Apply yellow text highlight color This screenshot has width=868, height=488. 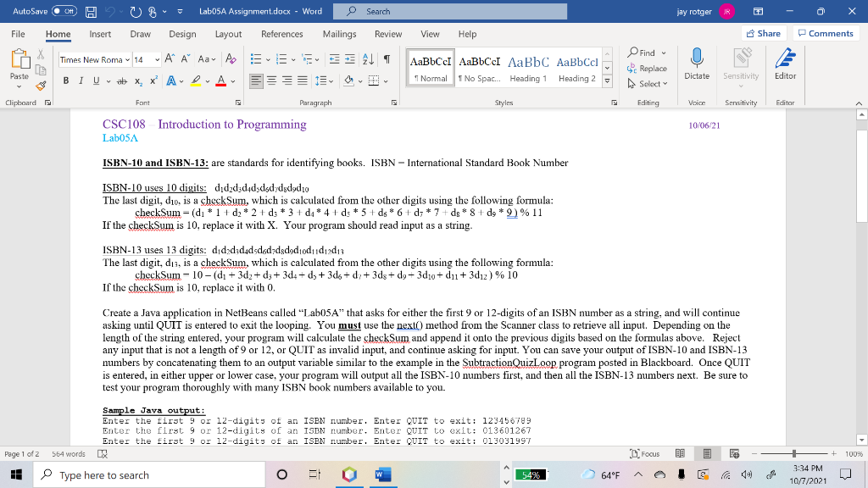click(196, 80)
